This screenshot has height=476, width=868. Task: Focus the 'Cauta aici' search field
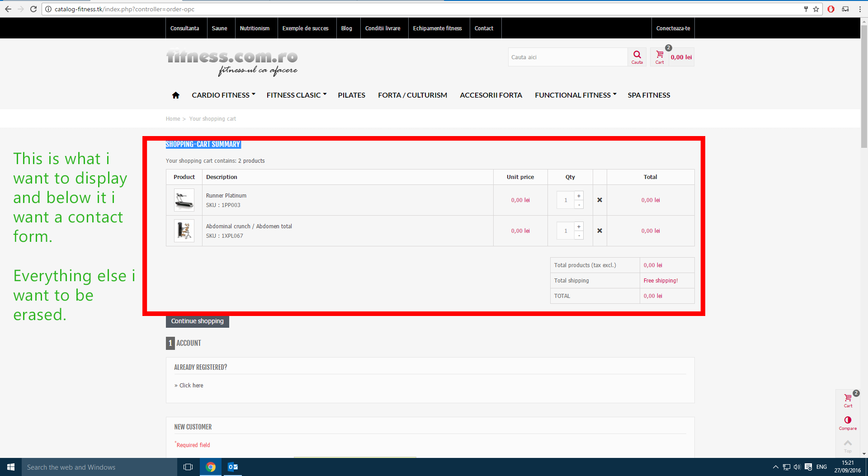[568, 57]
